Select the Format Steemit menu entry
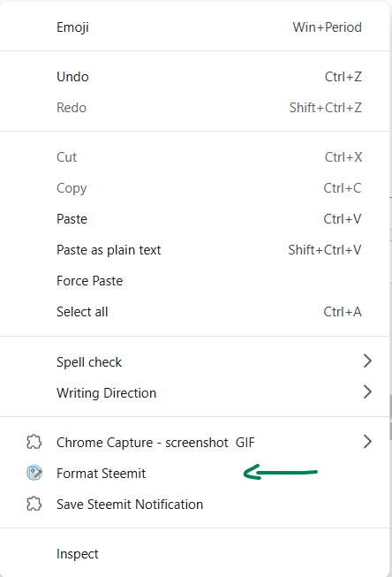The width and height of the screenshot is (392, 577). [x=195, y=474]
